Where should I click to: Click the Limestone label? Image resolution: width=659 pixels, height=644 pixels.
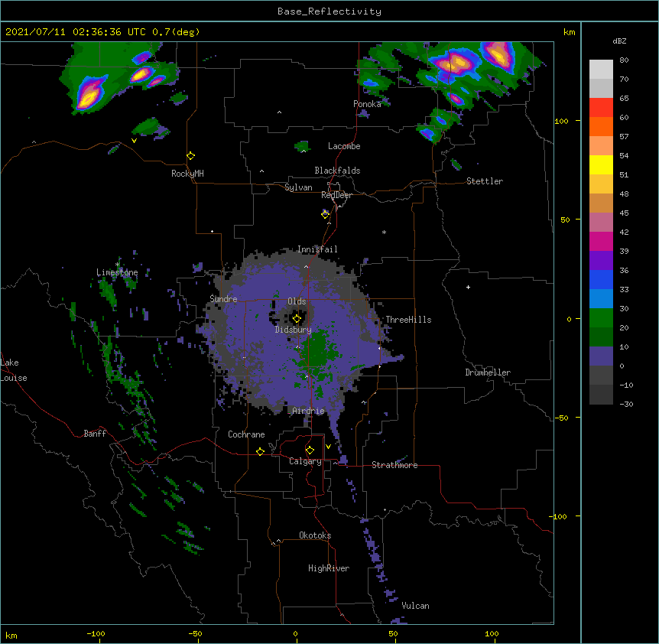click(117, 272)
